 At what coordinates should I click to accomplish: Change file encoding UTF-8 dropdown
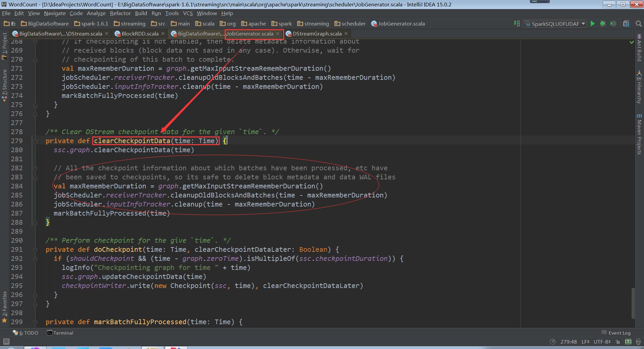point(602,342)
